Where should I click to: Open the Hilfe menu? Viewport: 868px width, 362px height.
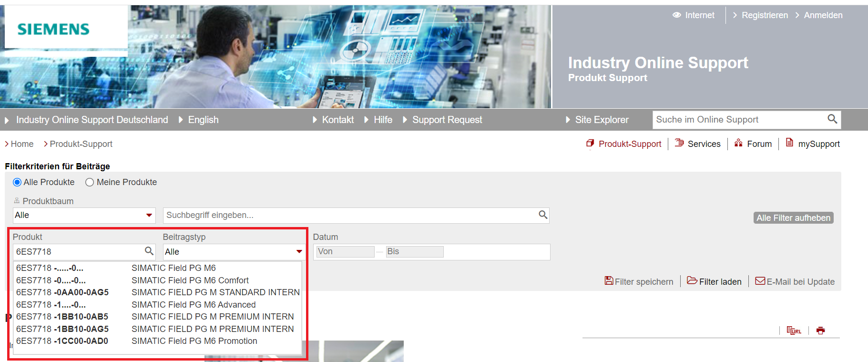[383, 120]
